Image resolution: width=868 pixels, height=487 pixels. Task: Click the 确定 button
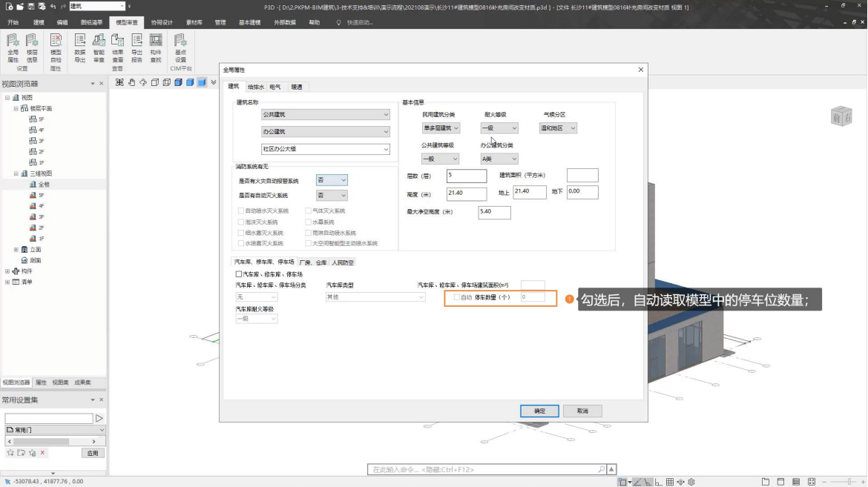coord(539,411)
